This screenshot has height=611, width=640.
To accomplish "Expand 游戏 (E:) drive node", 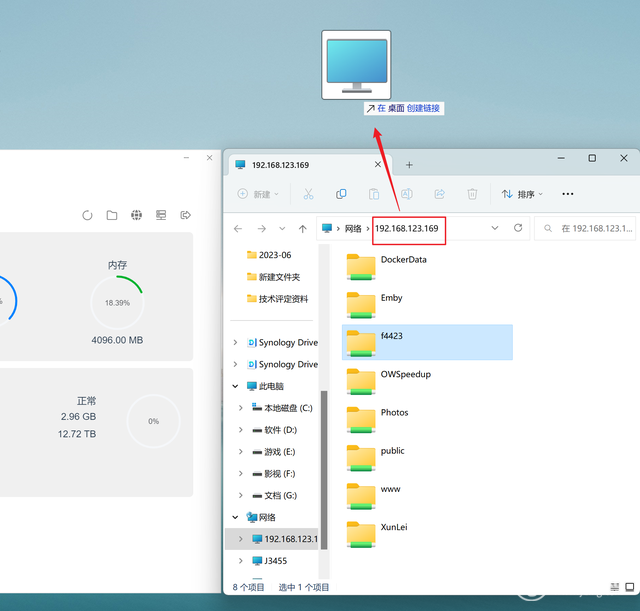I will (241, 452).
